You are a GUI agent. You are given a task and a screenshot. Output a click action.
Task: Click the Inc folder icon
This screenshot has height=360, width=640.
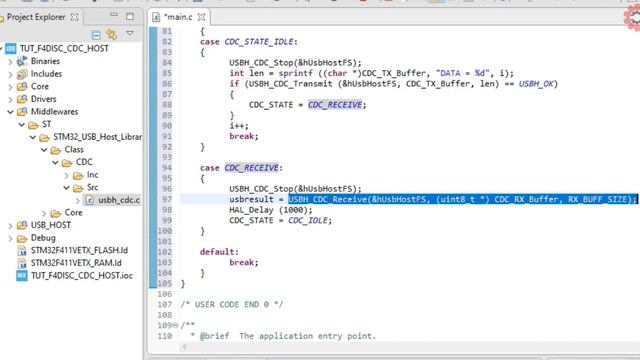pos(78,176)
